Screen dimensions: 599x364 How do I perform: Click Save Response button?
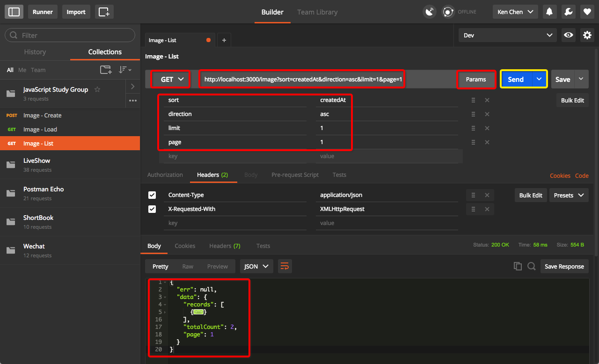[x=564, y=266]
